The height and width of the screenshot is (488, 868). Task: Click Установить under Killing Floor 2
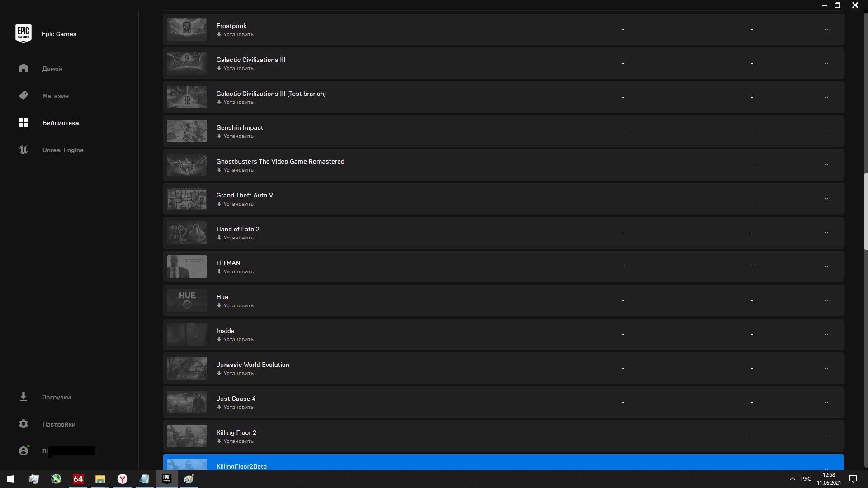(x=235, y=441)
